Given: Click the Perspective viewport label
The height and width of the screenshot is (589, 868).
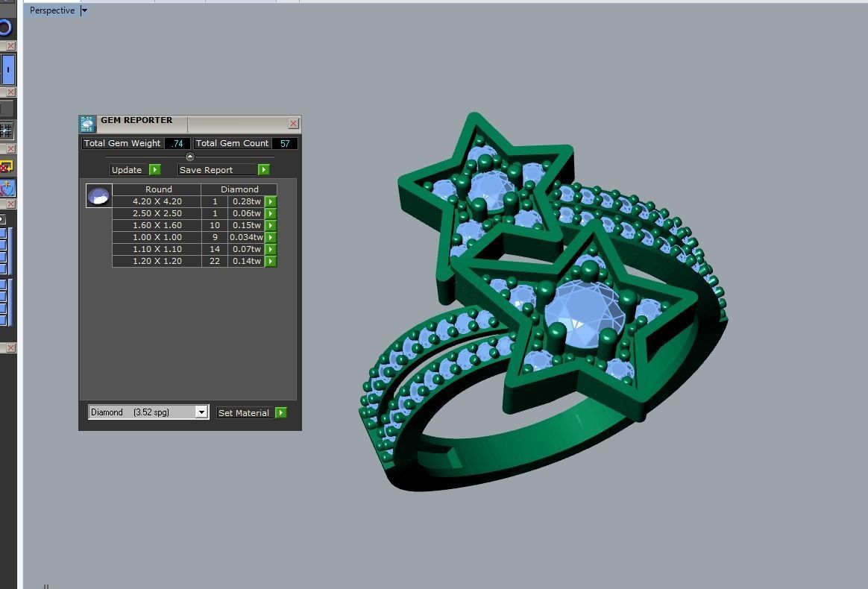Looking at the screenshot, I should (52, 10).
